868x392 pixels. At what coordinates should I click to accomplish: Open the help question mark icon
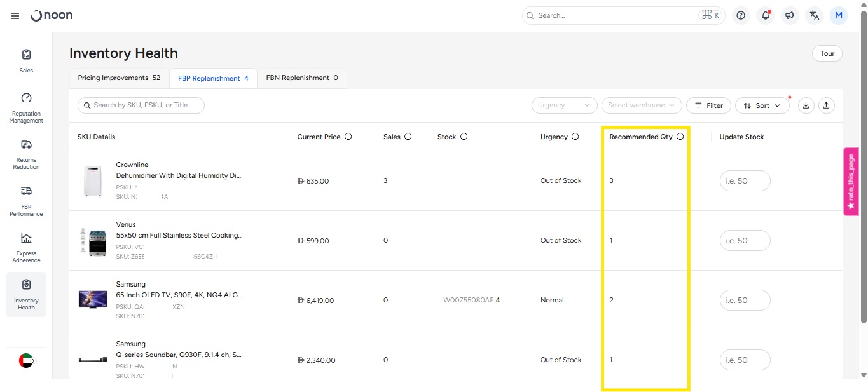[x=740, y=16]
